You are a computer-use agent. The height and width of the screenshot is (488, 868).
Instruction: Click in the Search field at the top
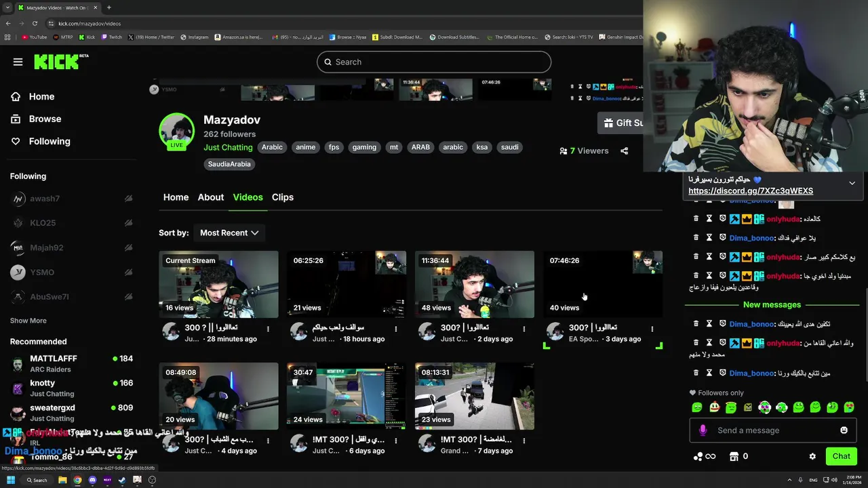434,62
